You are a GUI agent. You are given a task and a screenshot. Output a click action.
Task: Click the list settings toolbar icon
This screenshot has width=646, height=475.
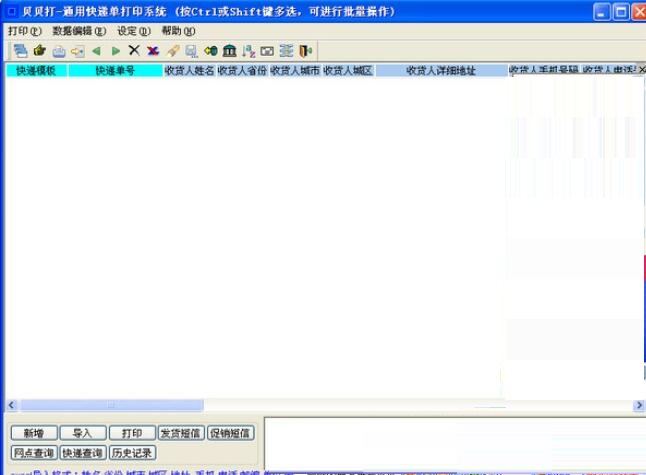[286, 51]
